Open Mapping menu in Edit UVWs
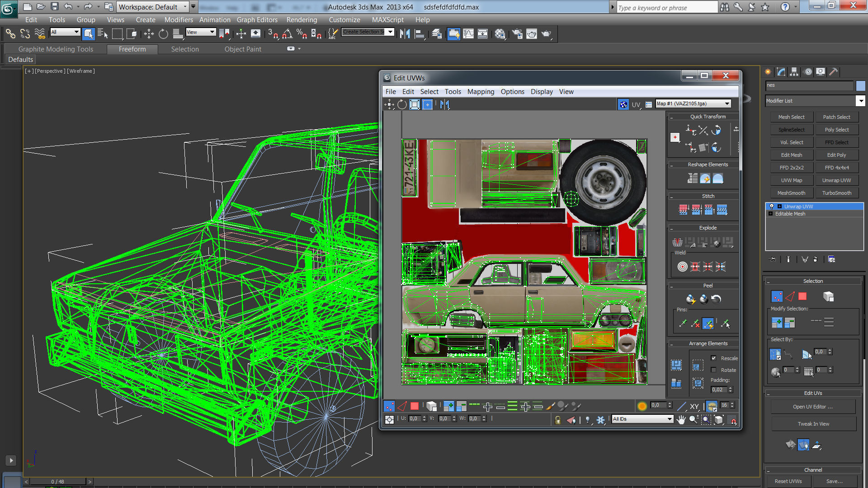 481,92
